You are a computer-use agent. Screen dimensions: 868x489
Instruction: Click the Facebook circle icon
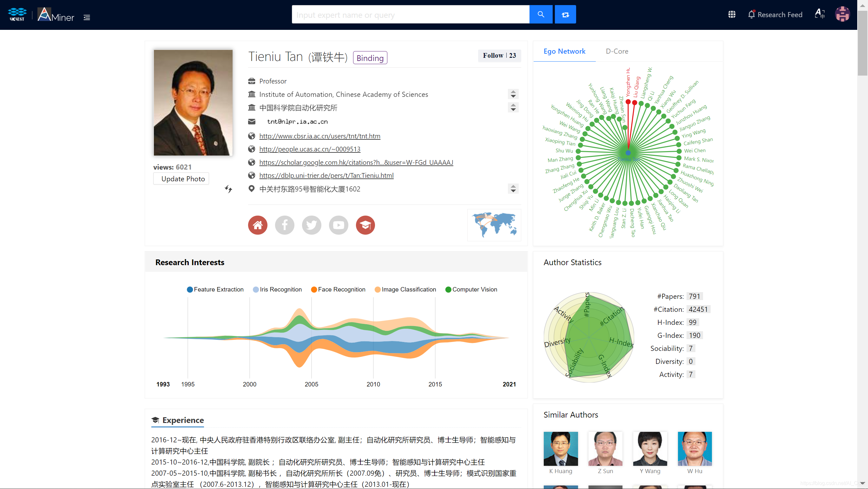[284, 225]
